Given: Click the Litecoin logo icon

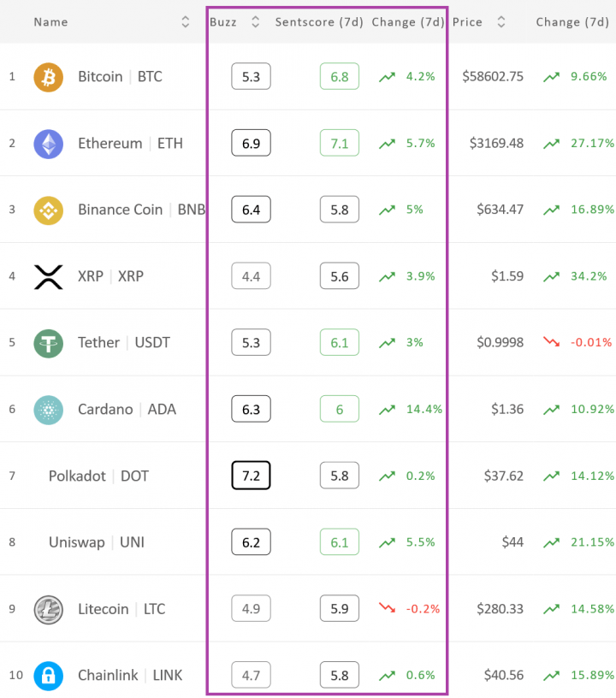Looking at the screenshot, I should (49, 609).
